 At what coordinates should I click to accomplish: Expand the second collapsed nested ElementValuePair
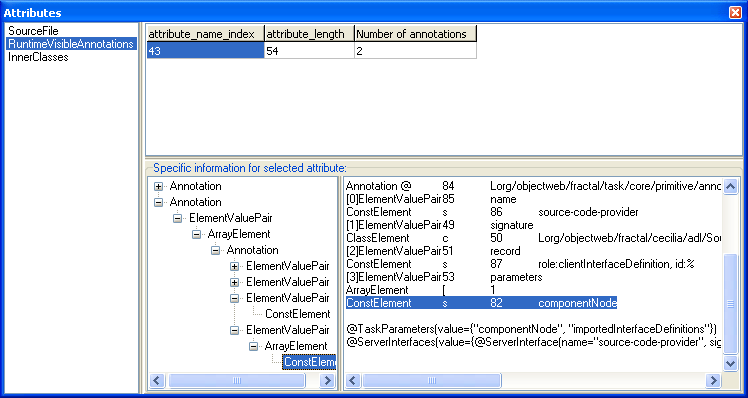[x=234, y=283]
